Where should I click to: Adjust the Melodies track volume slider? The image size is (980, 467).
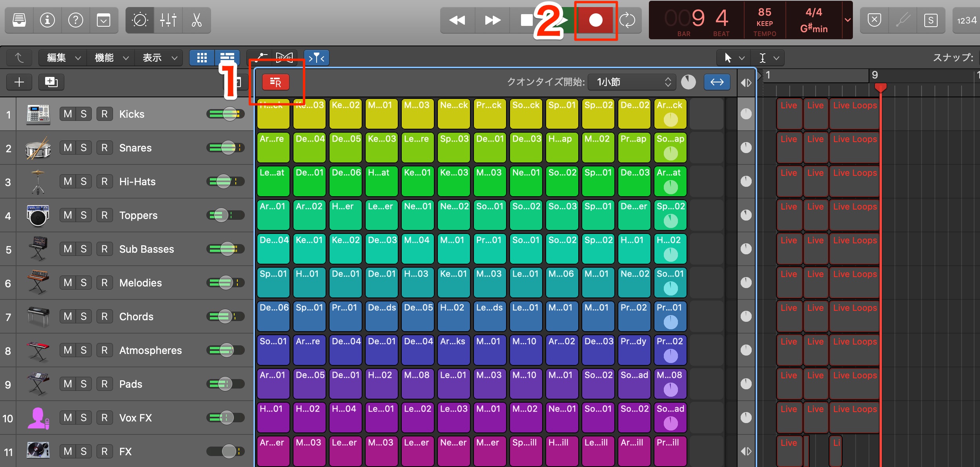(x=225, y=283)
